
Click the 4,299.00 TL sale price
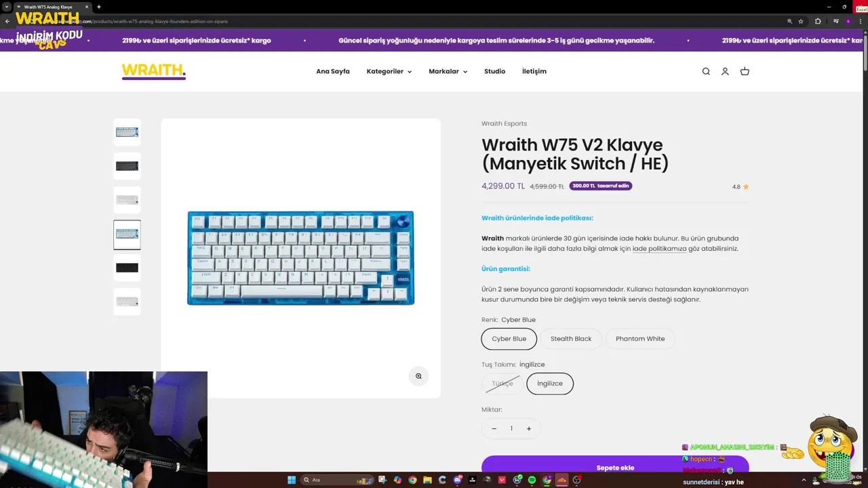(503, 186)
